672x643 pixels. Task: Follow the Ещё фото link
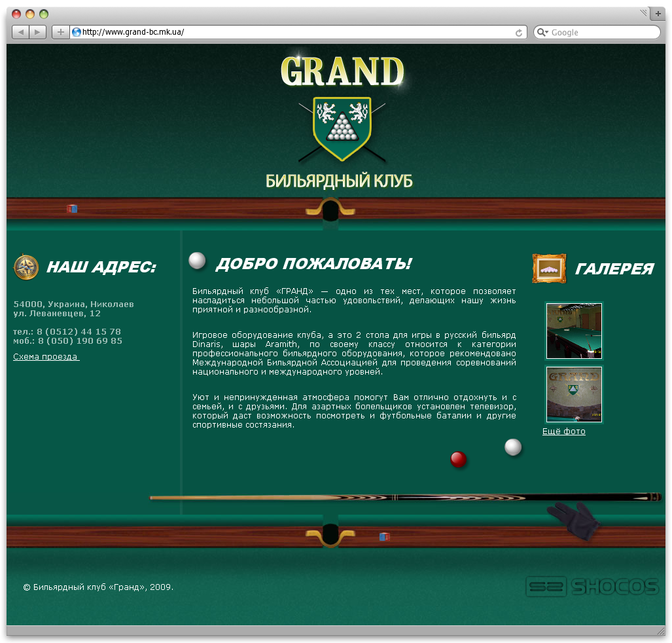click(563, 432)
